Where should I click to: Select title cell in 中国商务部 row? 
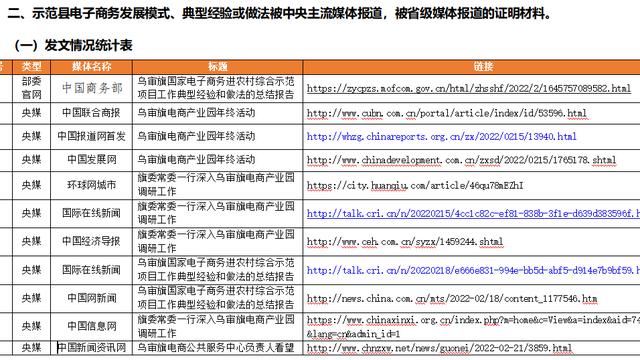pos(218,88)
